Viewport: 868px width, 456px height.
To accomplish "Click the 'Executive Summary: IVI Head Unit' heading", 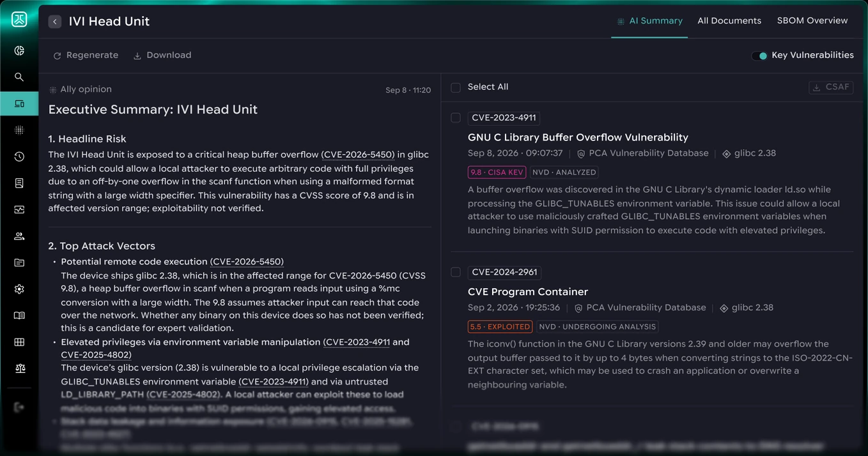I will click(153, 110).
